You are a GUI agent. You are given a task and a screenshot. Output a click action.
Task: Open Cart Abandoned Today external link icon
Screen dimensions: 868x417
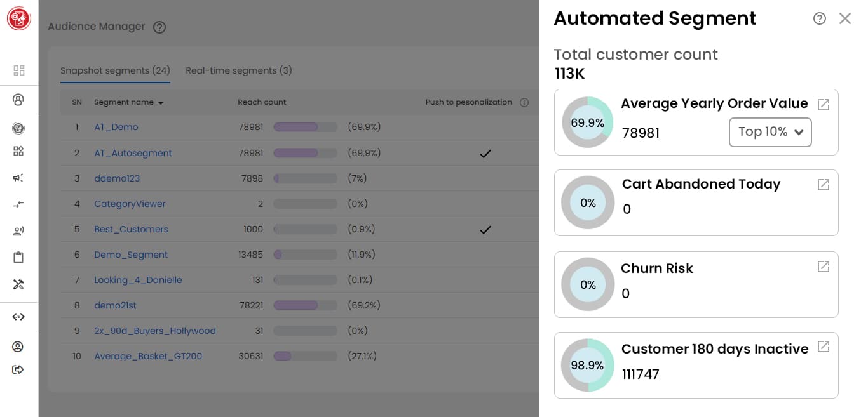click(x=824, y=185)
